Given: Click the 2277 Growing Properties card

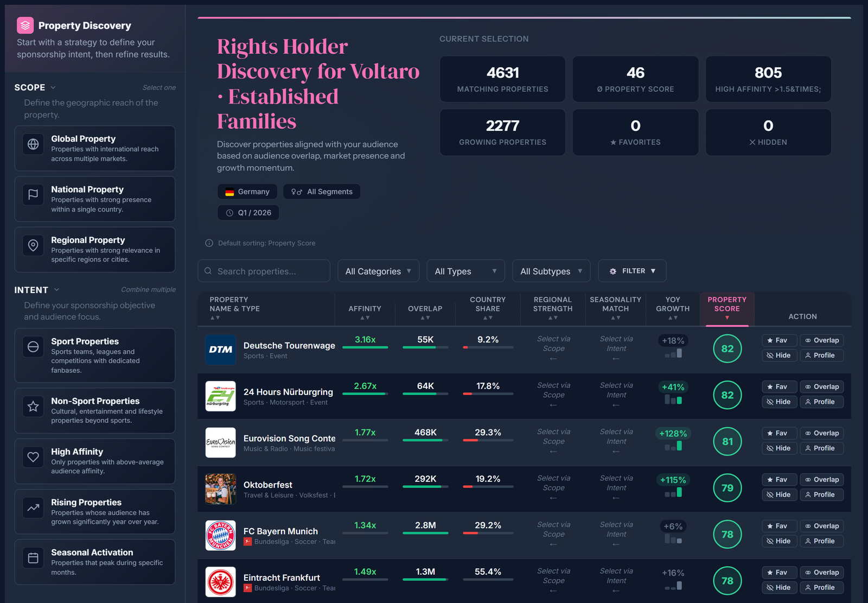Looking at the screenshot, I should tap(502, 132).
